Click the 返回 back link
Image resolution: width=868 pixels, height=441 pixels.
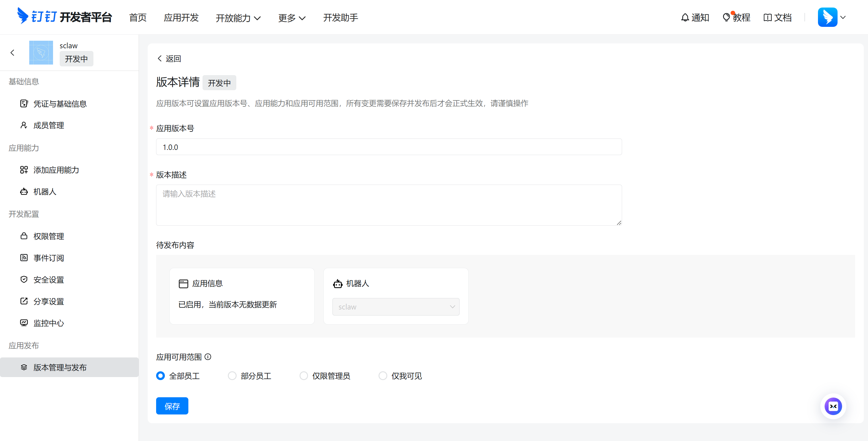169,59
